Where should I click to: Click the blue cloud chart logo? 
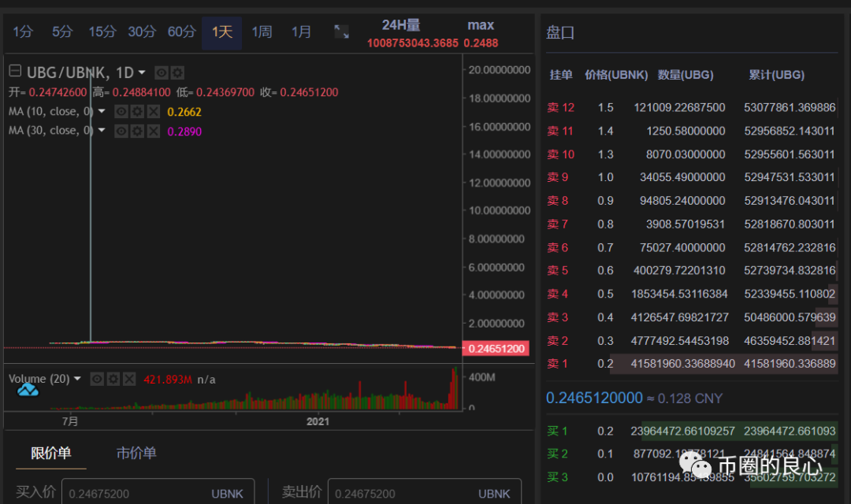28,391
